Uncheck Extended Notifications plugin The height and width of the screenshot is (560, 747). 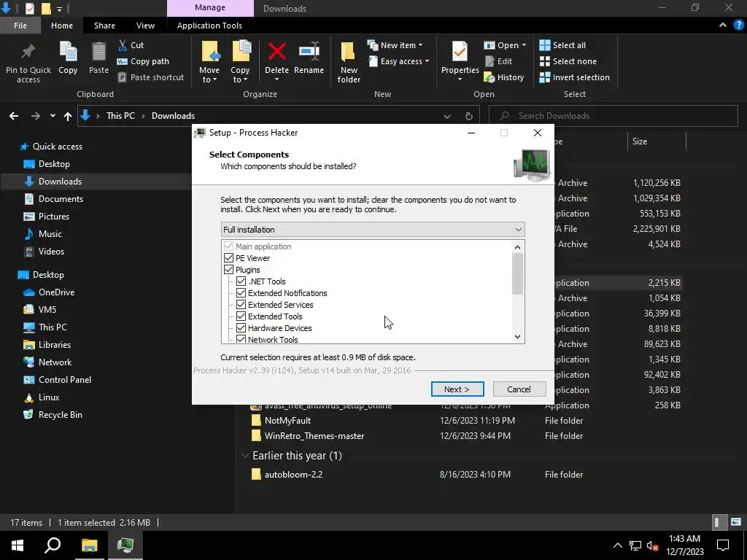241,293
